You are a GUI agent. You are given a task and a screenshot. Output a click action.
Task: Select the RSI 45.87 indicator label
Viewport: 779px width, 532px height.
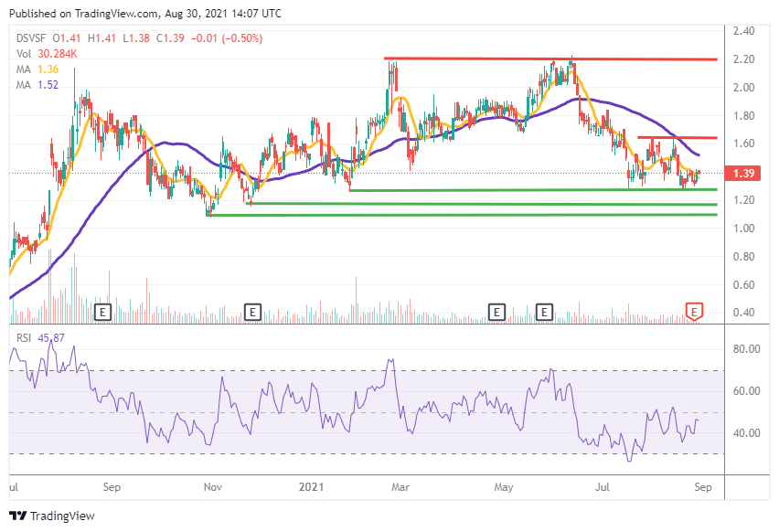coord(29,343)
